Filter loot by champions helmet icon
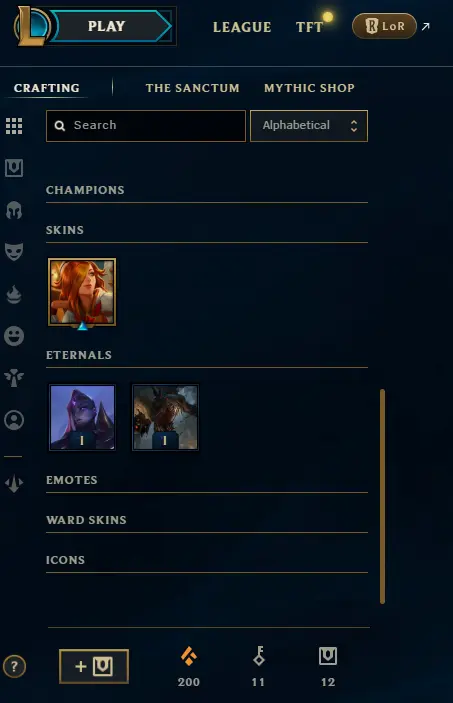This screenshot has height=703, width=453. (14, 210)
